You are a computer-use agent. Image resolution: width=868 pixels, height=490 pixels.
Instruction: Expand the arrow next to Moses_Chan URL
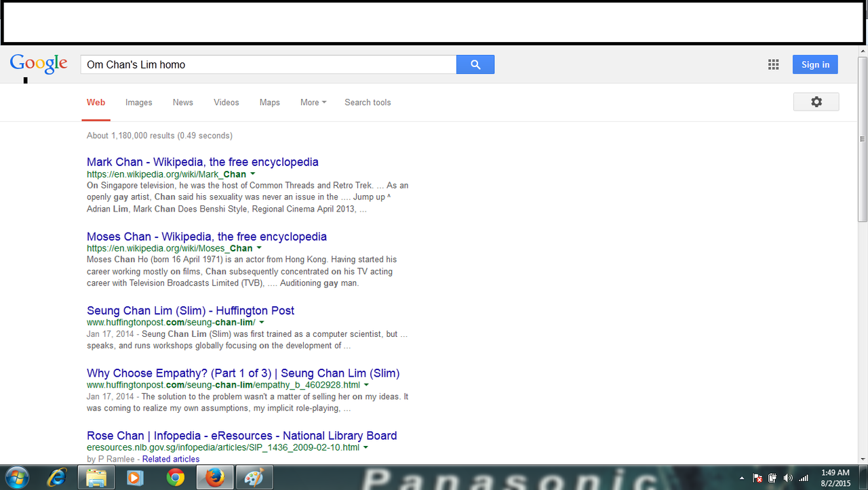point(259,249)
